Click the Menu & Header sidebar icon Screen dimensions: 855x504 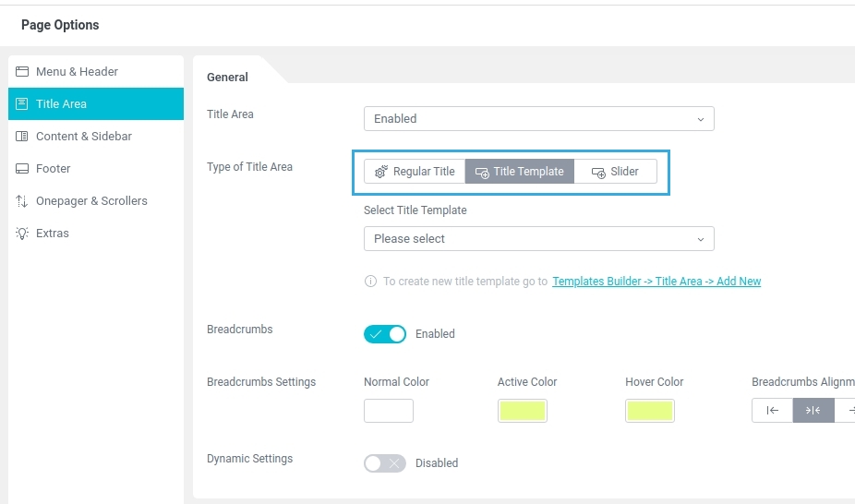click(x=22, y=72)
